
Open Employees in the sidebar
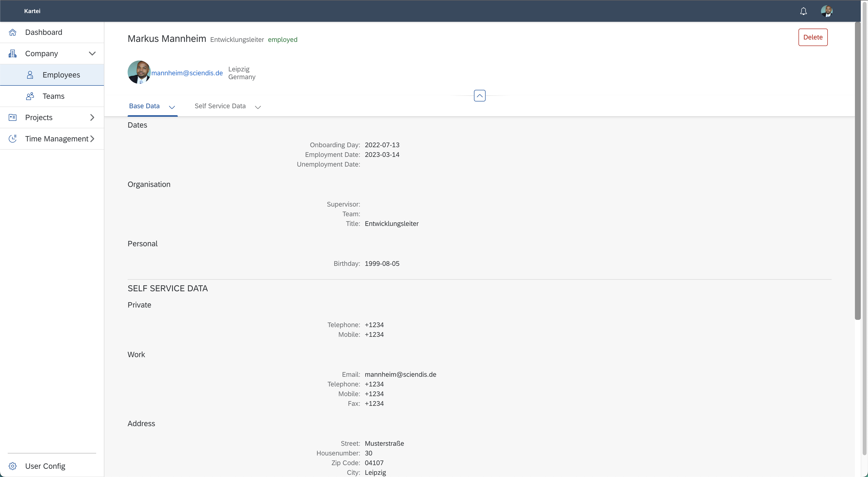52,75
